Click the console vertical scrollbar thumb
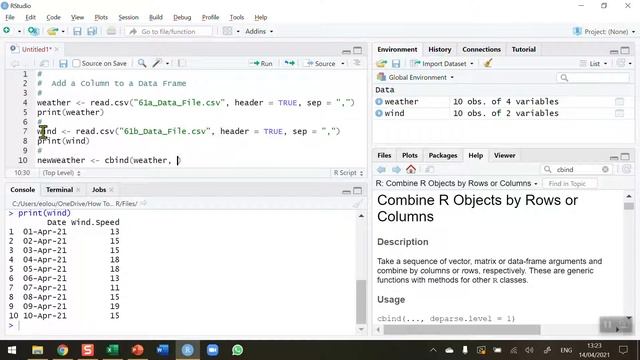The width and height of the screenshot is (640, 360). coord(361,301)
